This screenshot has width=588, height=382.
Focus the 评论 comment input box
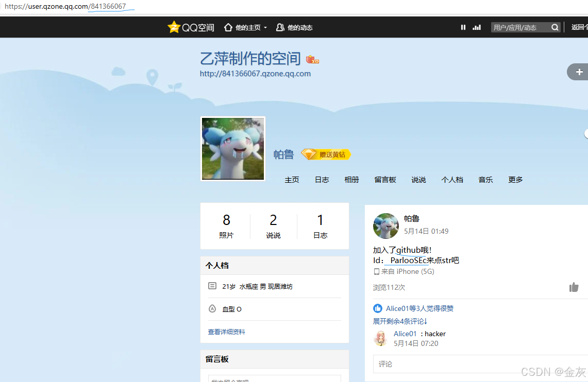tap(480, 364)
